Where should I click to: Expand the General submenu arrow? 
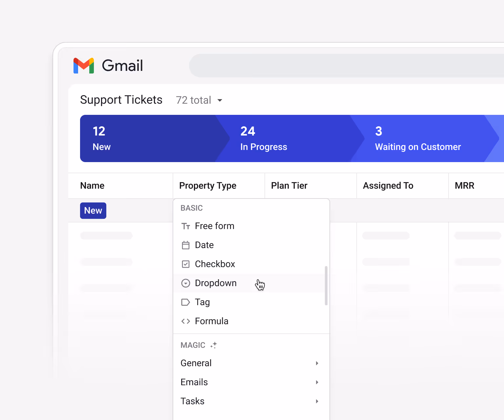coord(317,363)
